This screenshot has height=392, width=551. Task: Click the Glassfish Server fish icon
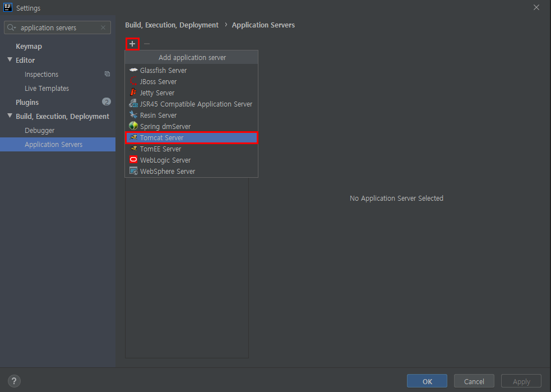click(133, 70)
